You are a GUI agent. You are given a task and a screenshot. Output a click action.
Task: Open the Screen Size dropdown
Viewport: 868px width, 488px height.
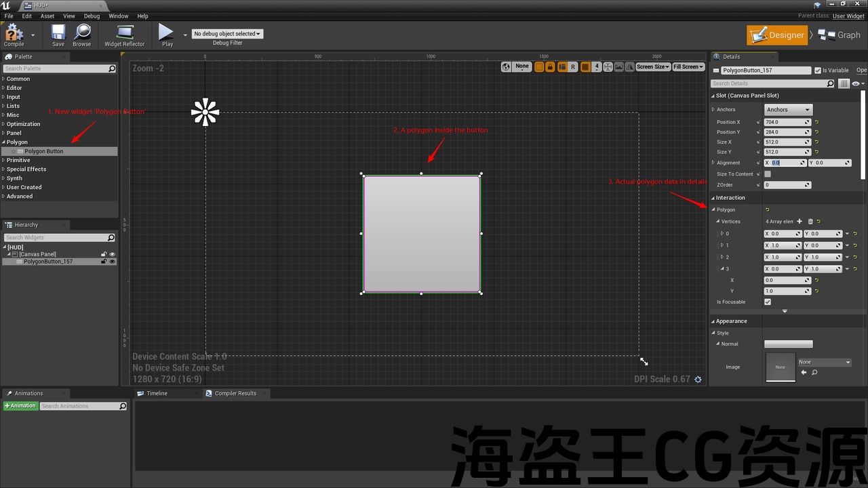653,66
